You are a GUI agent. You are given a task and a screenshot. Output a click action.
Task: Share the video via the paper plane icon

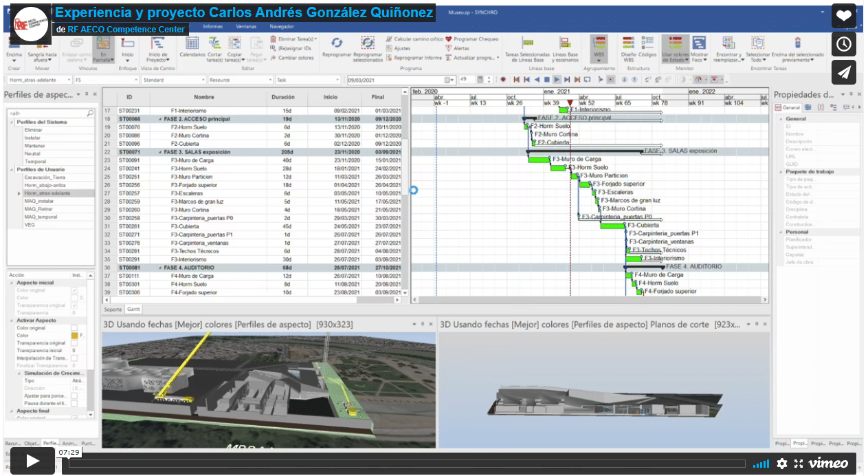[844, 72]
